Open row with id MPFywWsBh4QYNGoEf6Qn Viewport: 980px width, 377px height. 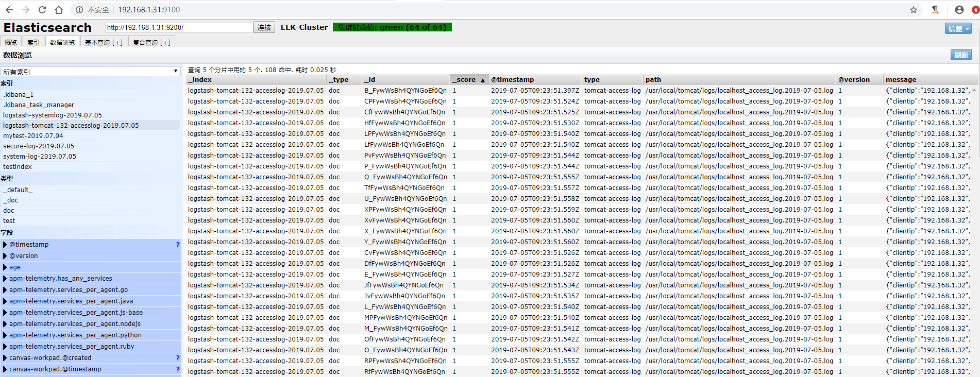579,318
